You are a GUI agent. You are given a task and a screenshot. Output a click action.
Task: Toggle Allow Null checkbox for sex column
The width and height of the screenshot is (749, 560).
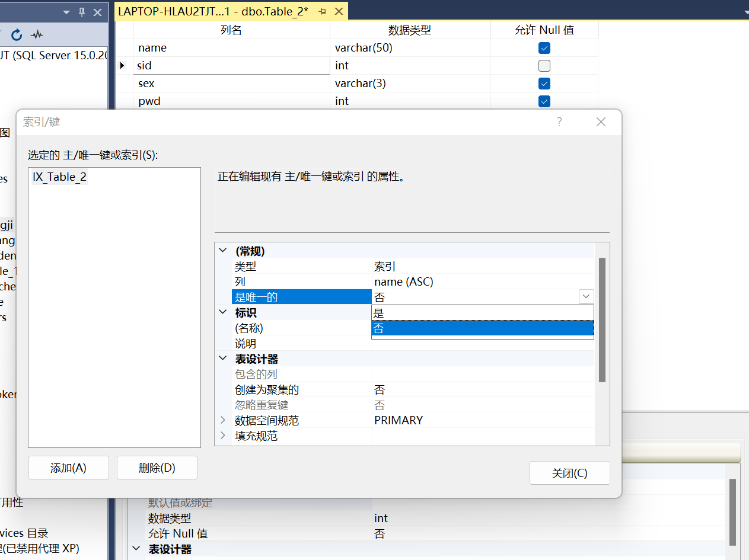click(x=544, y=84)
